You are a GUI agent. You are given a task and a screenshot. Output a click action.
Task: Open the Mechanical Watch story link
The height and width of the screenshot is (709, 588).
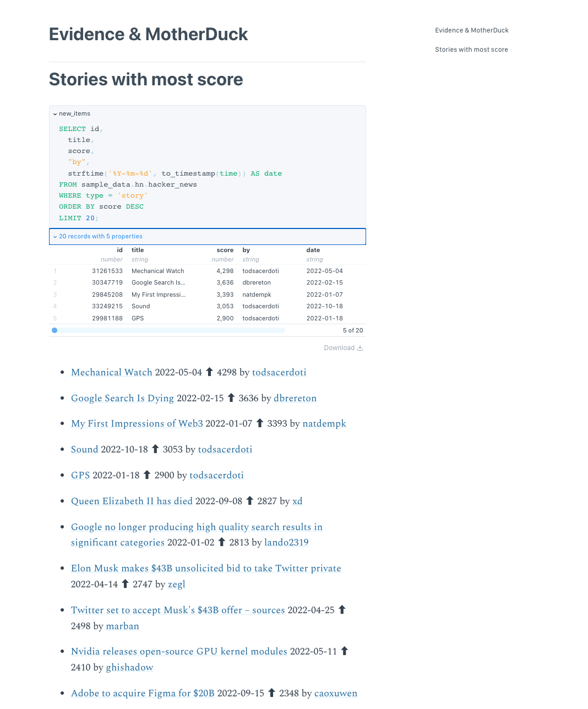coord(112,372)
